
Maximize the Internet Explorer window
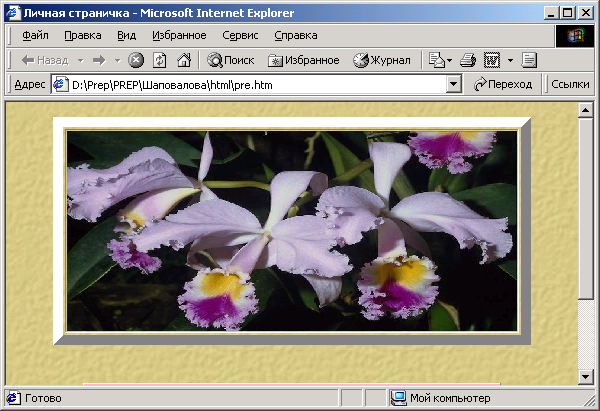[568, 13]
